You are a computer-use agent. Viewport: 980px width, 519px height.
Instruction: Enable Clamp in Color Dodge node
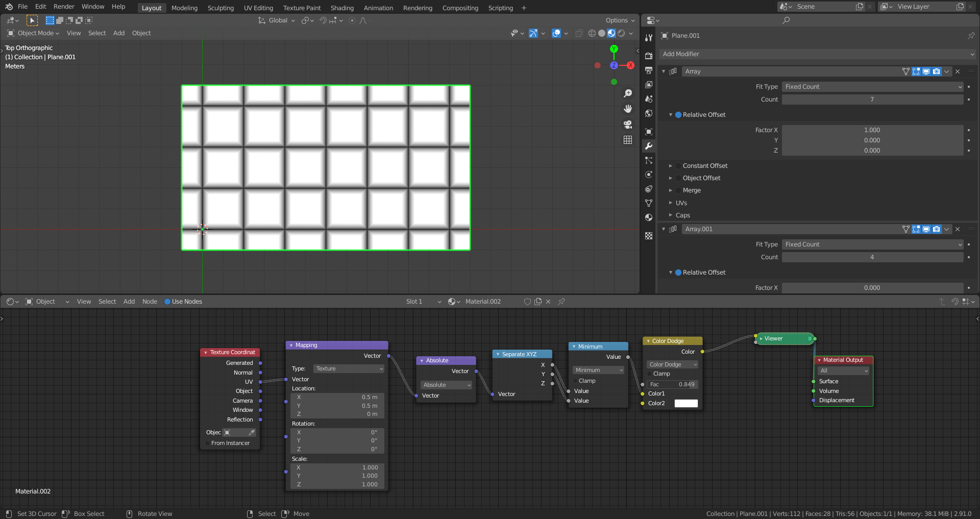tap(650, 374)
